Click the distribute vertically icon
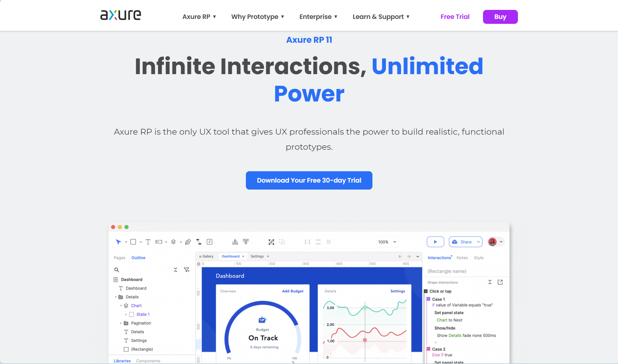 click(x=318, y=242)
